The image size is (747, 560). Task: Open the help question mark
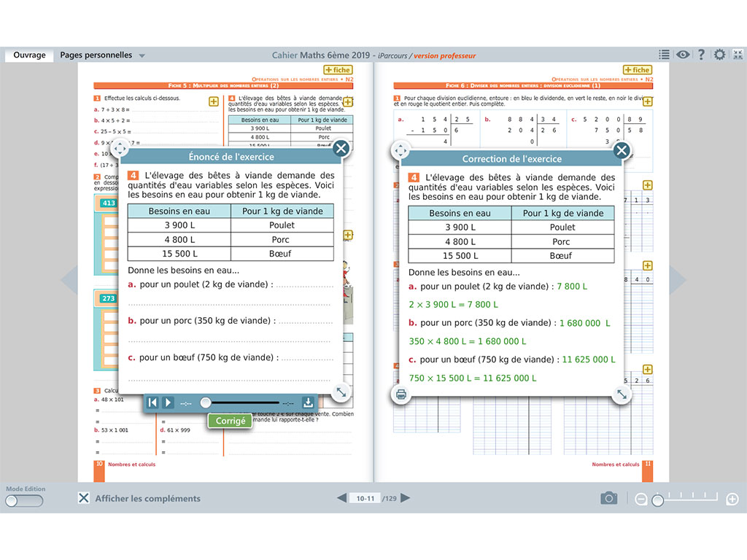[701, 55]
